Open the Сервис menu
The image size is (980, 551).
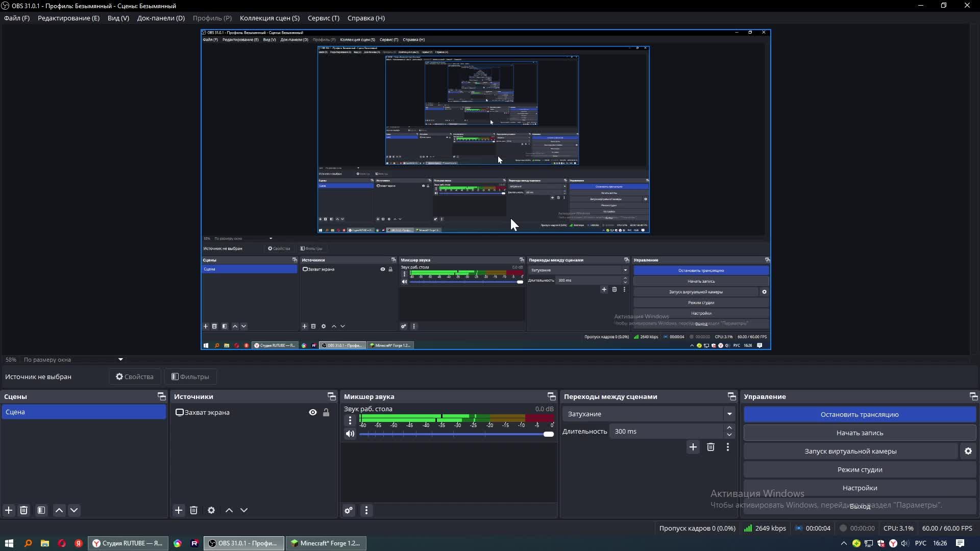(x=323, y=18)
